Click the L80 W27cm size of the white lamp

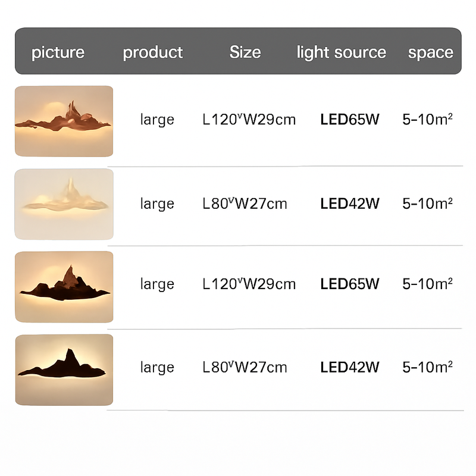(x=245, y=204)
